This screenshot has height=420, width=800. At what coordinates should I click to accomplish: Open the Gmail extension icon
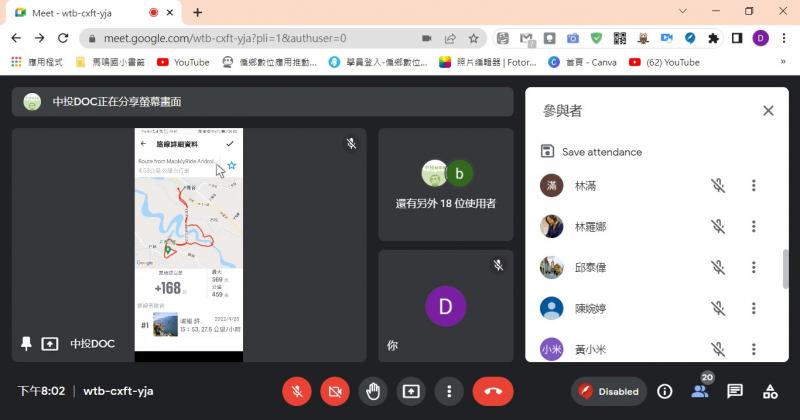pos(527,38)
